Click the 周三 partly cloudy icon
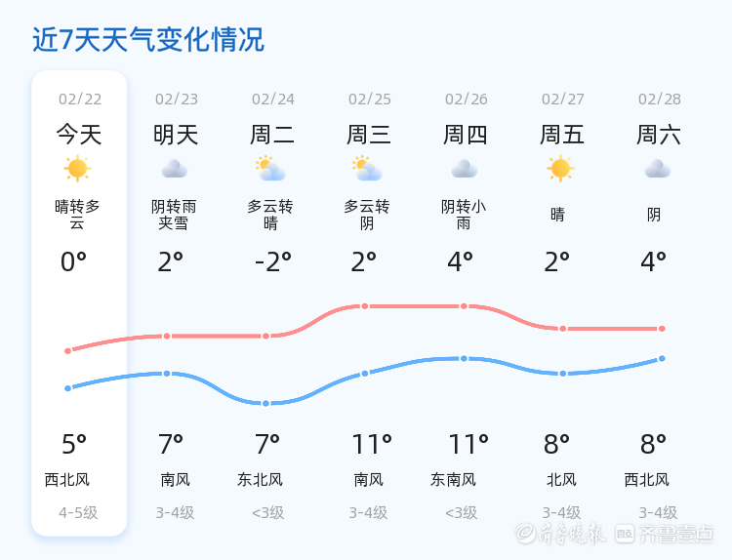Image resolution: width=732 pixels, height=560 pixels. (x=368, y=169)
